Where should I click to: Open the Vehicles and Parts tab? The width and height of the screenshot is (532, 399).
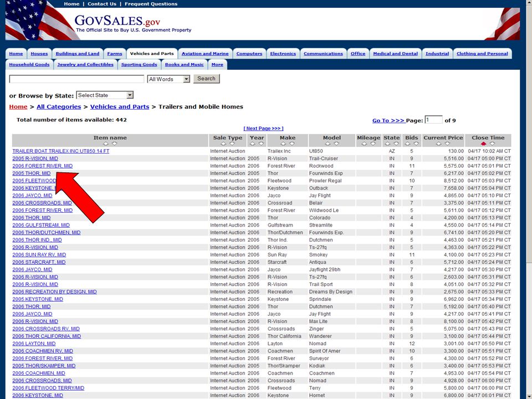pos(152,54)
